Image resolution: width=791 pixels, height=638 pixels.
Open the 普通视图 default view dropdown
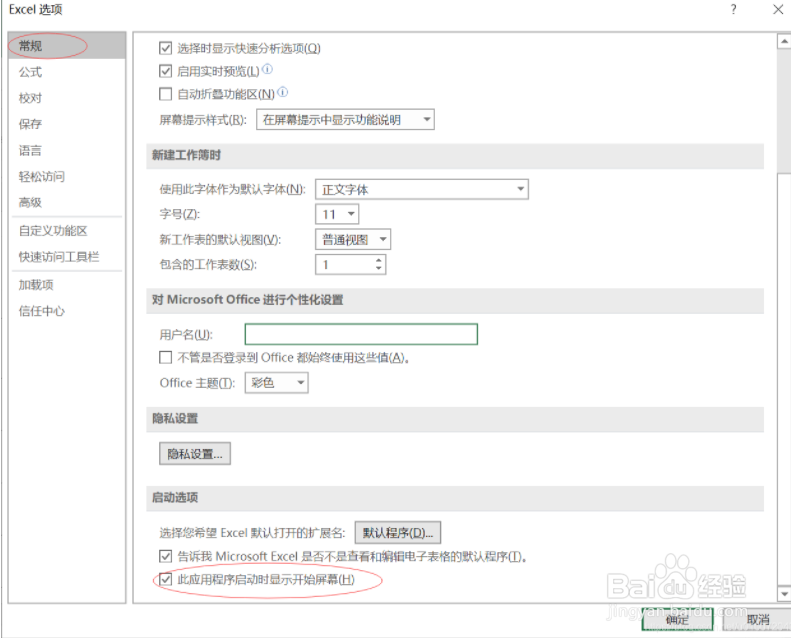click(x=353, y=240)
